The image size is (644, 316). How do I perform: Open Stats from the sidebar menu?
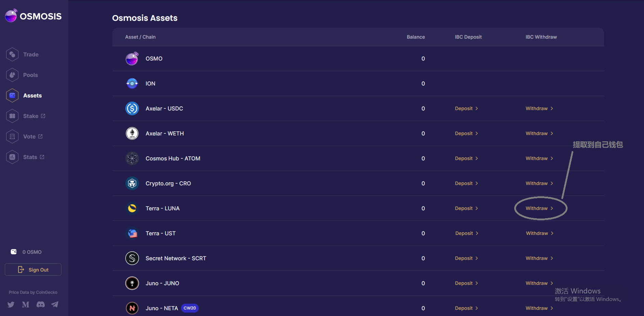pos(30,157)
